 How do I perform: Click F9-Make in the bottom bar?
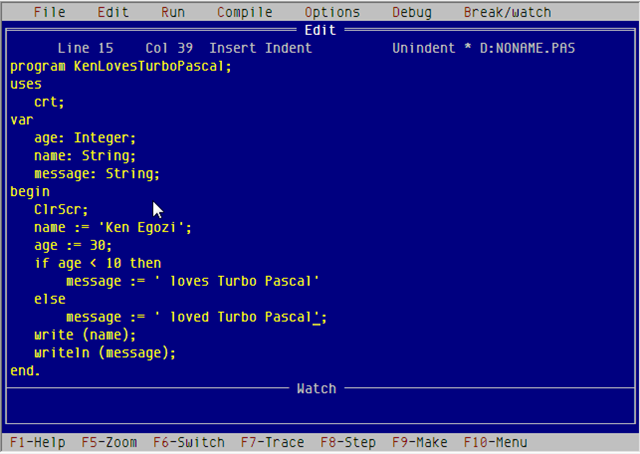pyautogui.click(x=420, y=442)
